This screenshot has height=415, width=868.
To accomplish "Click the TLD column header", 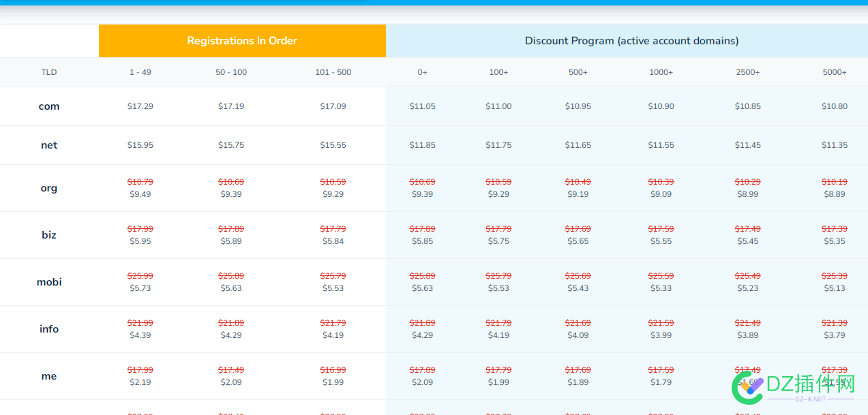I will click(x=49, y=72).
